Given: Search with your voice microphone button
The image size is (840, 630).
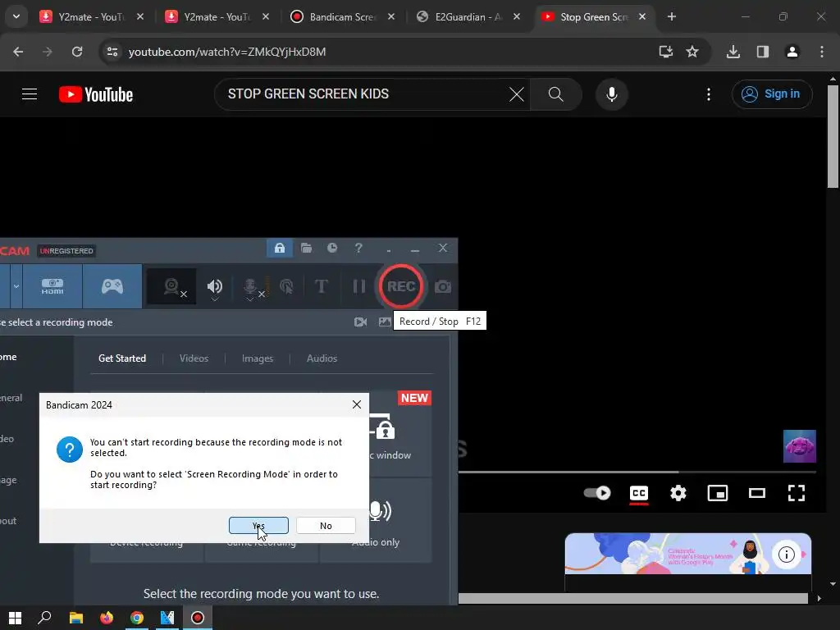Looking at the screenshot, I should pyautogui.click(x=611, y=94).
